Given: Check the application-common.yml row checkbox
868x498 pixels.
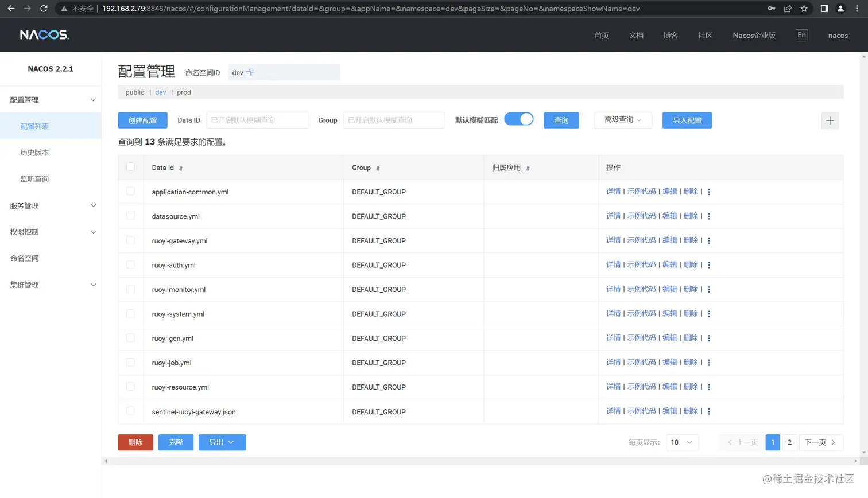Looking at the screenshot, I should [130, 192].
